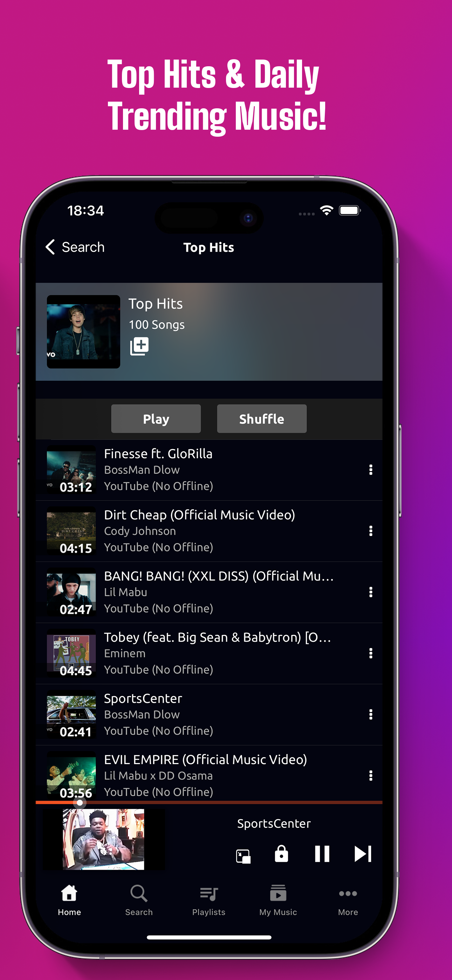Open options menu for EVIL EMPIRE song
452x980 pixels.
coord(371,776)
